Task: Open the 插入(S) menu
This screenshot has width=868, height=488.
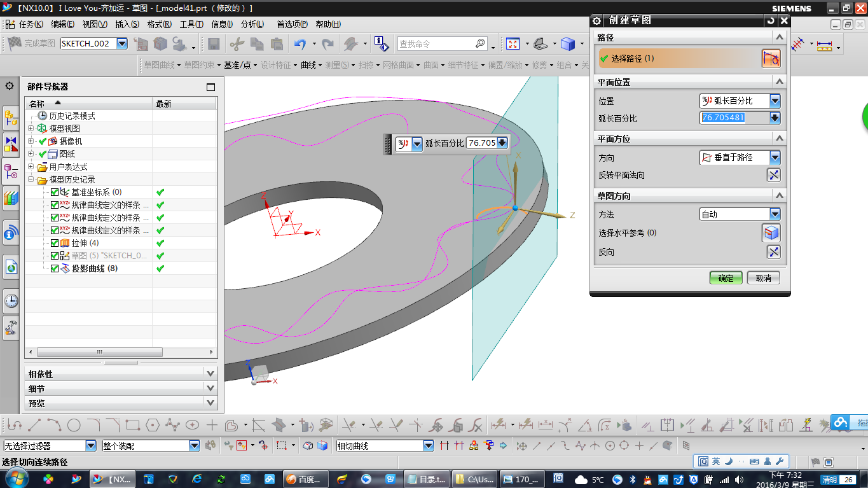Action: (127, 24)
